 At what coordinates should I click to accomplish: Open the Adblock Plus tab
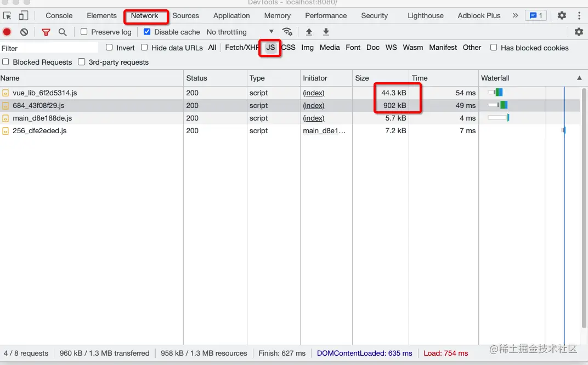479,15
